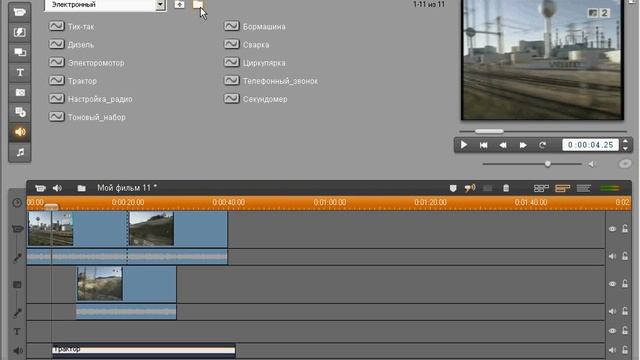Image resolution: width=640 pixels, height=360 pixels.
Task: Fast forward the preview playback
Action: [x=522, y=145]
